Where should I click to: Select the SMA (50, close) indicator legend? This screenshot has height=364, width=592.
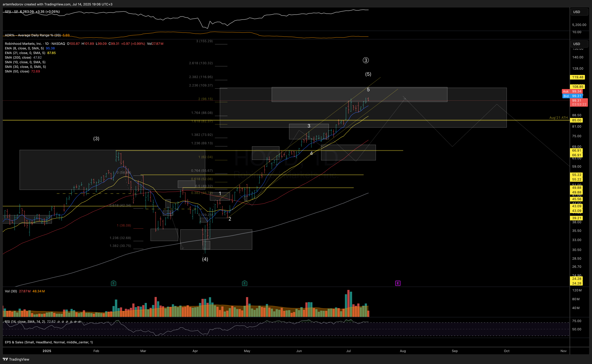pyautogui.click(x=17, y=71)
